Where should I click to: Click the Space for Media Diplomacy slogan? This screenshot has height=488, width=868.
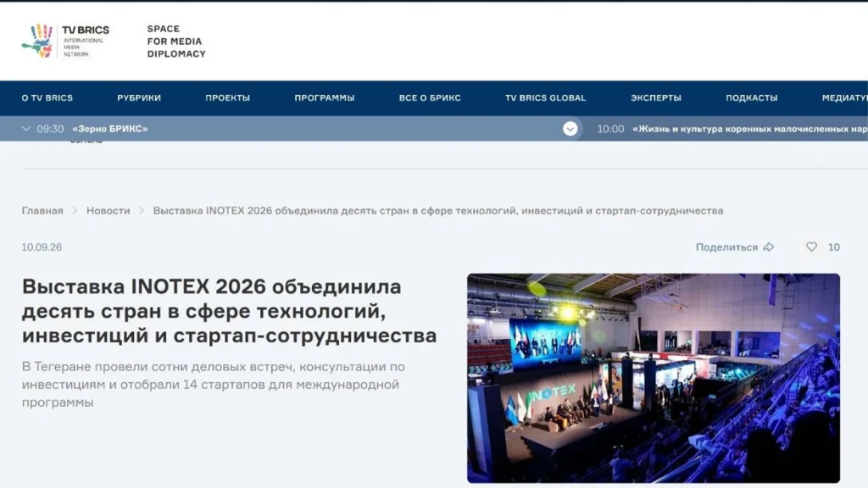coord(176,41)
